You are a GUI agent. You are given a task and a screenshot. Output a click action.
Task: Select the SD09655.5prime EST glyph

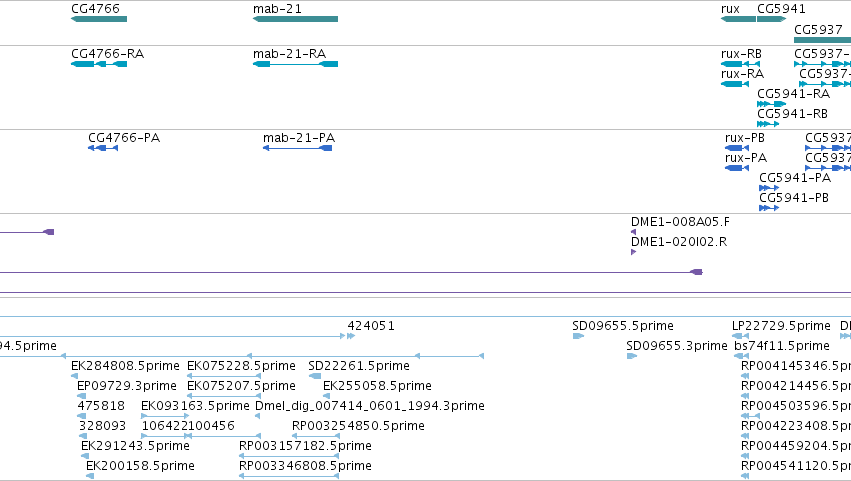click(578, 337)
